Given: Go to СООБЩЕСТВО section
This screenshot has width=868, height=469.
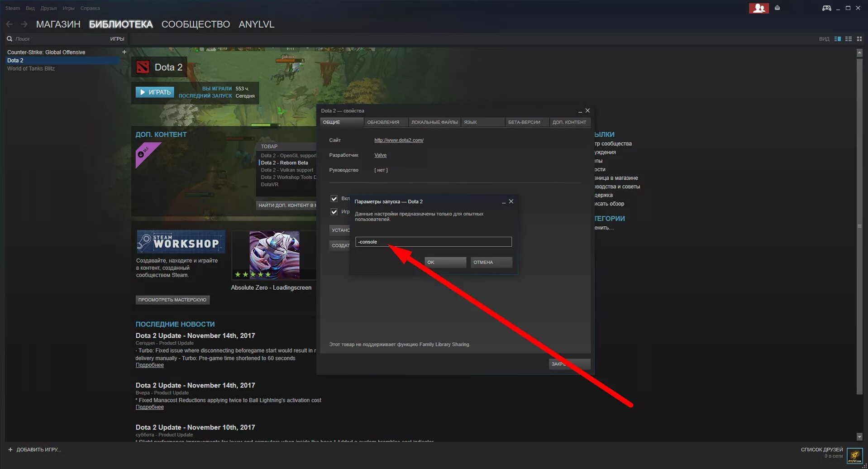Looking at the screenshot, I should click(x=196, y=24).
